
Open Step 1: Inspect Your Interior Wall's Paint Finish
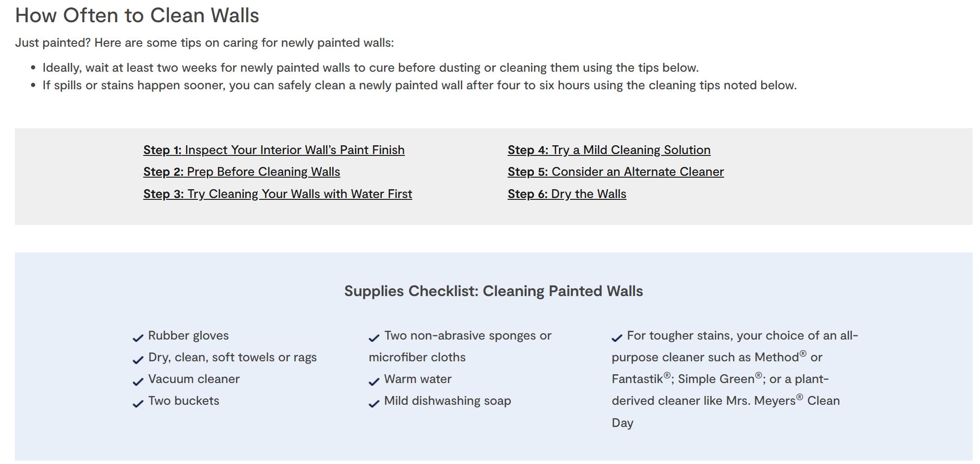274,150
